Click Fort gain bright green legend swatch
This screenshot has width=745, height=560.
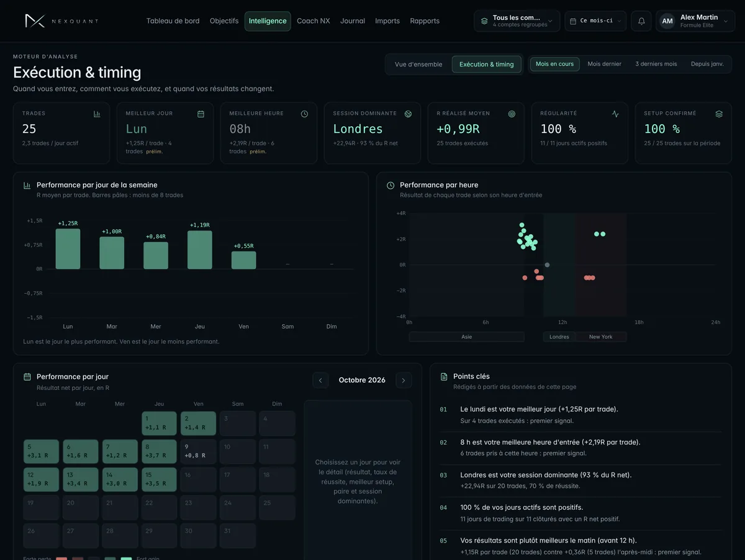[126, 559]
